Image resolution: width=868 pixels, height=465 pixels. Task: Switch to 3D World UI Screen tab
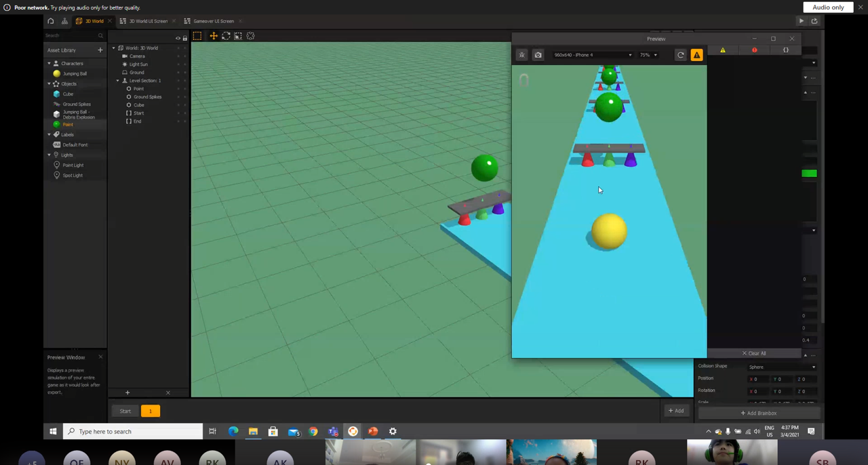(148, 21)
